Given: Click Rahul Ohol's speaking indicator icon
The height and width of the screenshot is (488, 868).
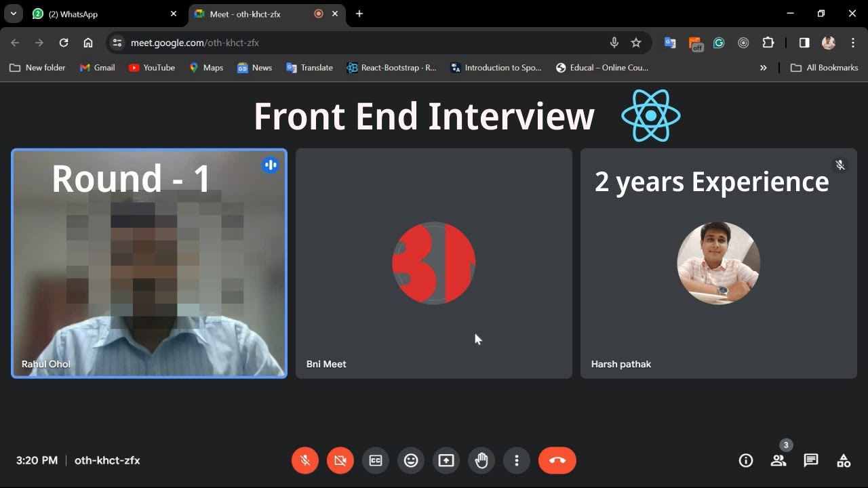Looking at the screenshot, I should pyautogui.click(x=271, y=165).
